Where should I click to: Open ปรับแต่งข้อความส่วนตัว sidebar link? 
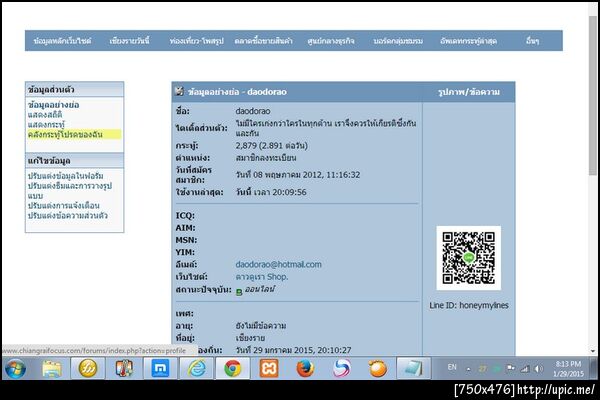pyautogui.click(x=68, y=216)
